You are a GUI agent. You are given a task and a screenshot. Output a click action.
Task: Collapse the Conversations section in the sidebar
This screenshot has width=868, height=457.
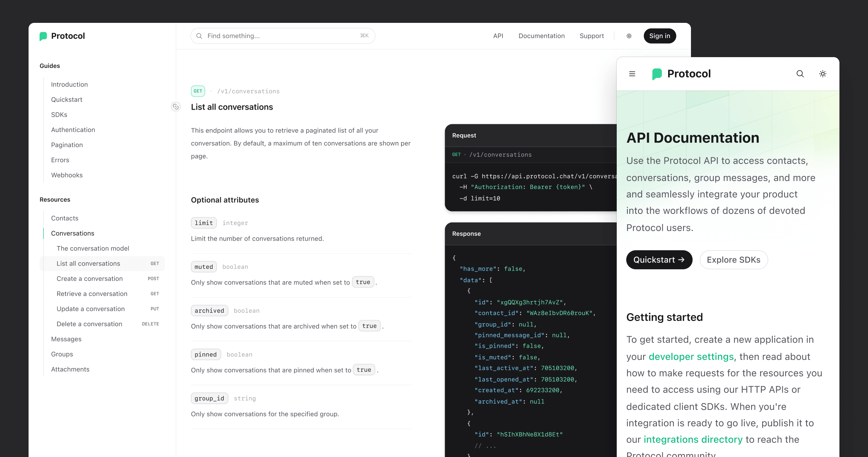point(73,233)
